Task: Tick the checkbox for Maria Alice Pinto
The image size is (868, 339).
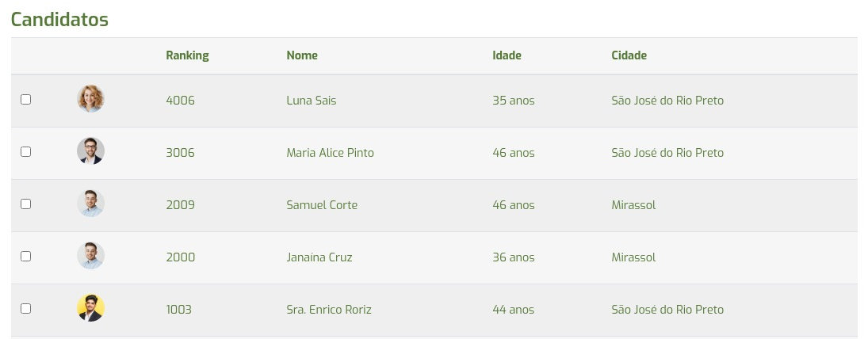Action: click(25, 151)
